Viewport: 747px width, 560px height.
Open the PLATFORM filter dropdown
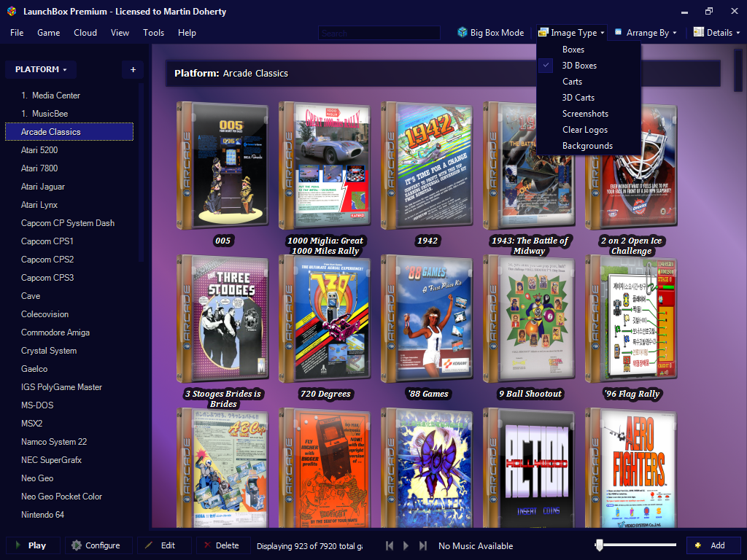pos(41,70)
